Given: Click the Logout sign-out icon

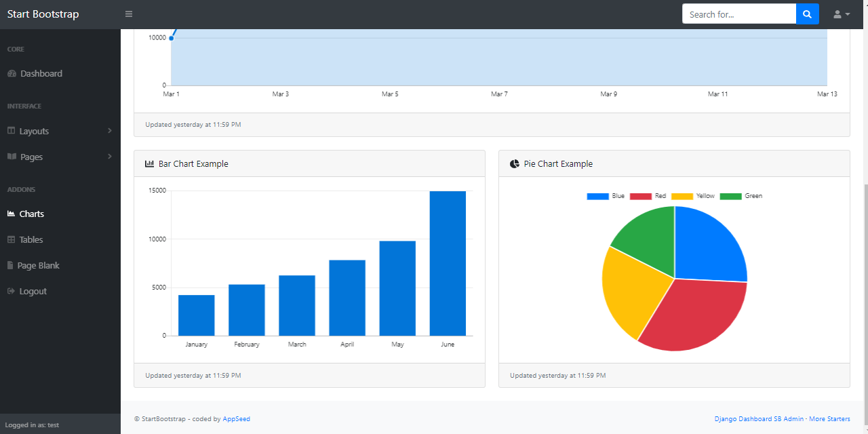Looking at the screenshot, I should coord(11,291).
